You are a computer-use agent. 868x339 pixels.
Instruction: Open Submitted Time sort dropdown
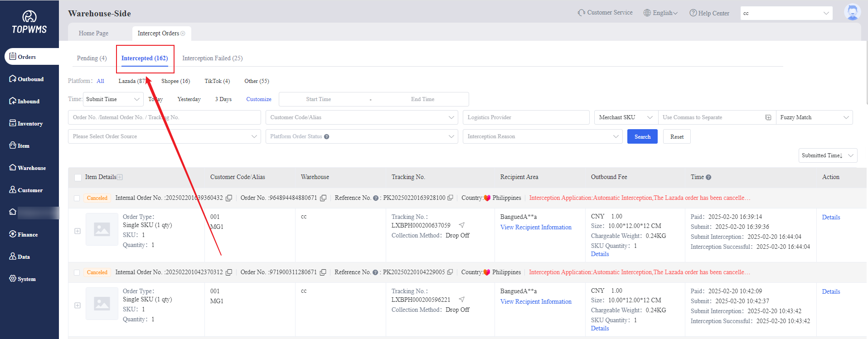point(827,155)
